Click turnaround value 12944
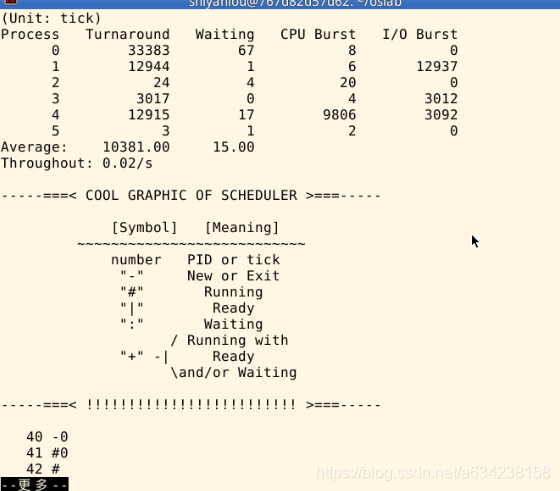Screen dimensions: 560x491 [149, 66]
